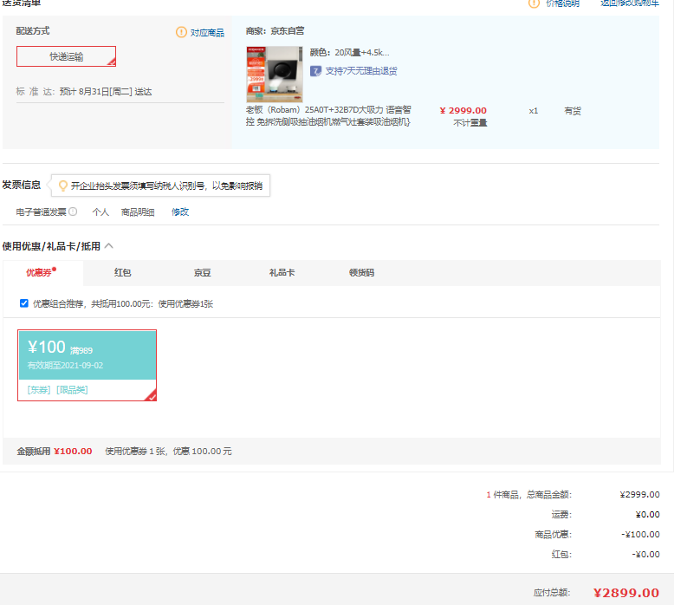Click the color spec 20风量+4.5k... text
700x605 pixels.
click(362, 53)
